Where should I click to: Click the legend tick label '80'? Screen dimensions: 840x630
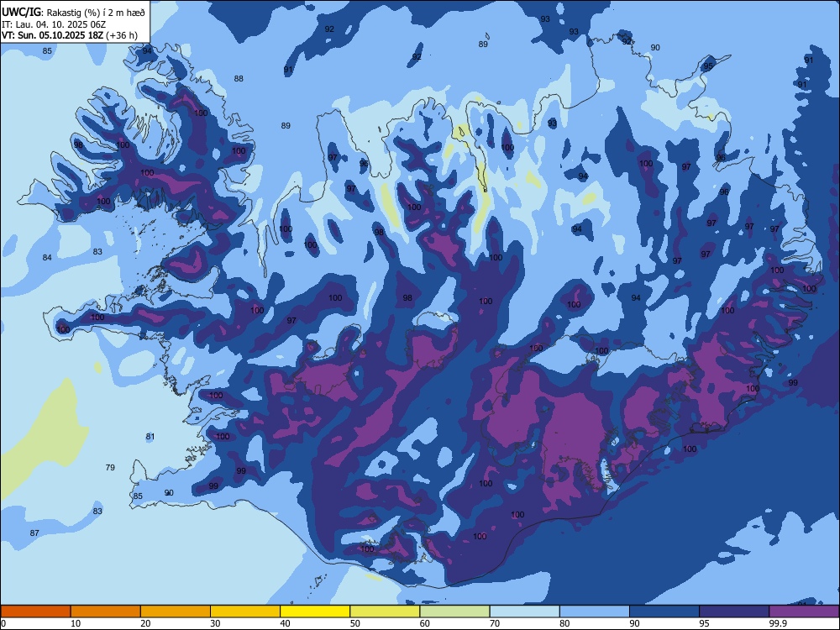point(564,623)
